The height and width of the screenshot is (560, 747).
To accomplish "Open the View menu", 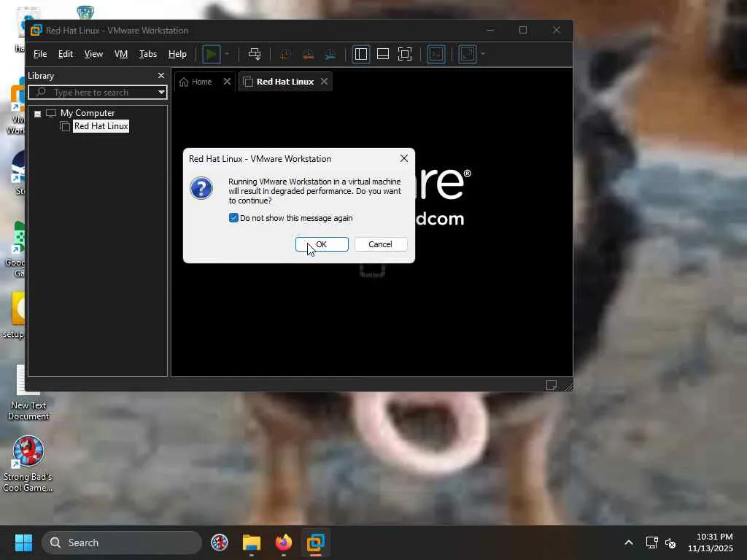I will (93, 54).
